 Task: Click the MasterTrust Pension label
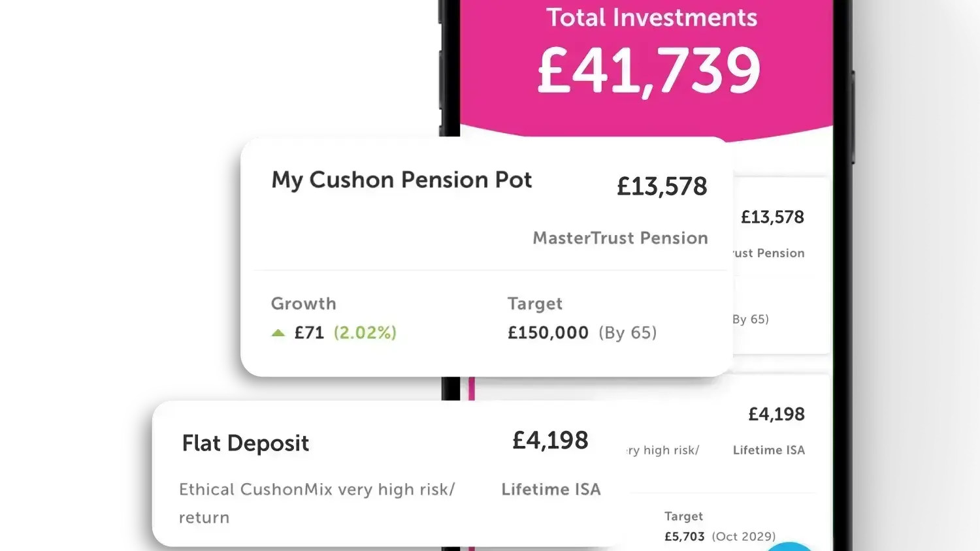620,238
